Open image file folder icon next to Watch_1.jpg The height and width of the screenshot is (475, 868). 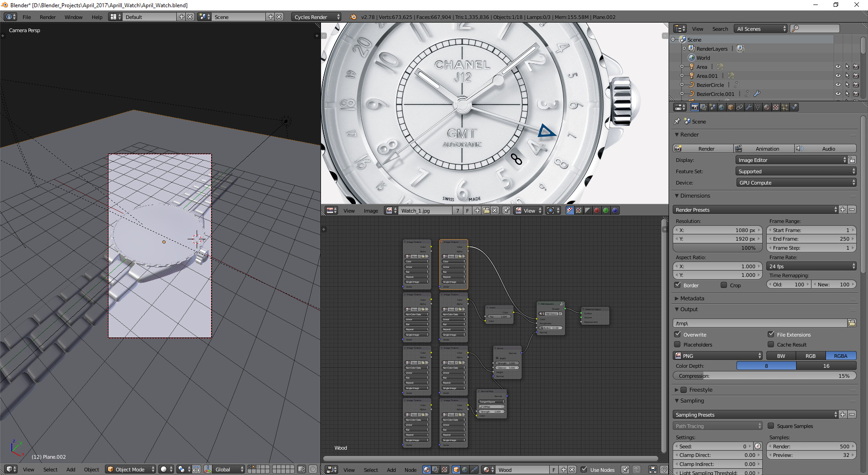[x=486, y=210]
